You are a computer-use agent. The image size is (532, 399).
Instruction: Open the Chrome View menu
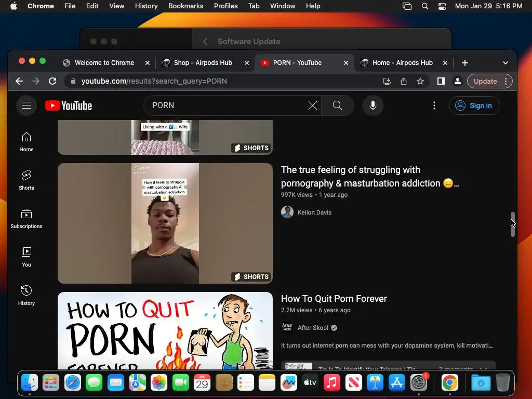click(116, 6)
